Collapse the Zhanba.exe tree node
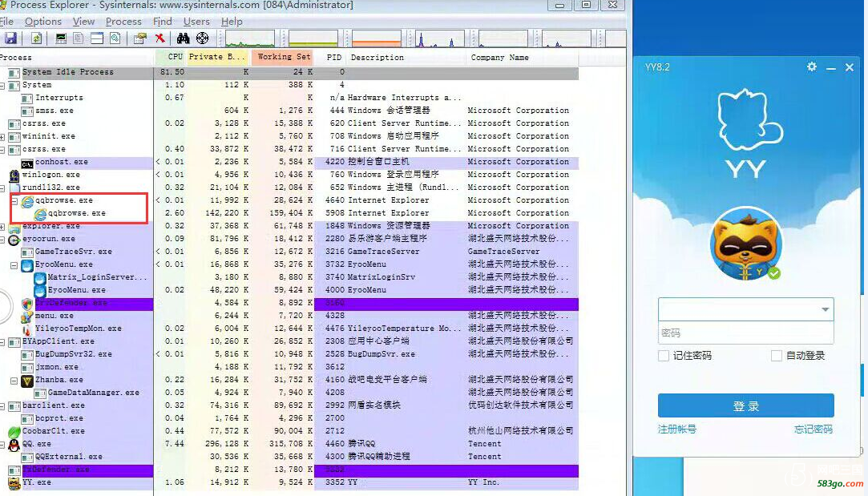 pyautogui.click(x=15, y=381)
